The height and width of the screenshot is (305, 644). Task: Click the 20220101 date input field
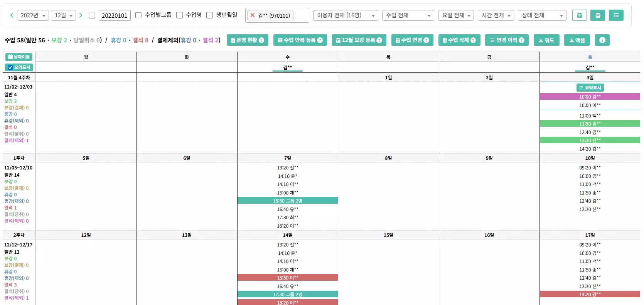[x=115, y=15]
